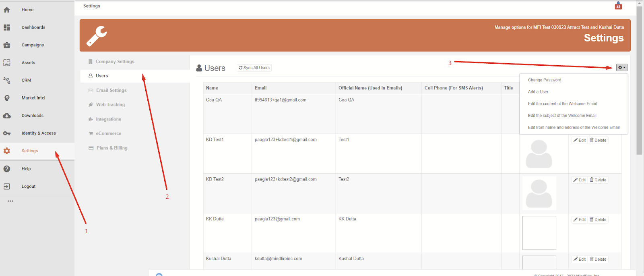Open eCommerce section
Viewport: 644px width, 276px height.
tap(109, 133)
